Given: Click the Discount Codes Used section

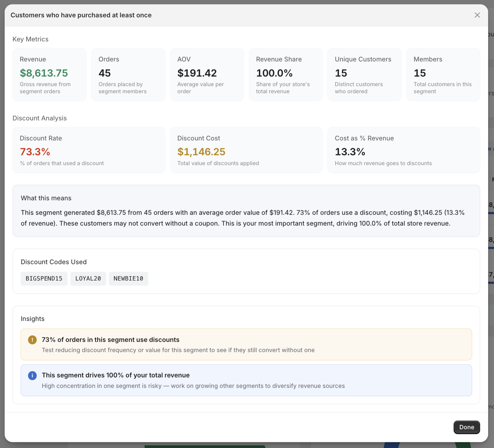Looking at the screenshot, I should tap(246, 271).
